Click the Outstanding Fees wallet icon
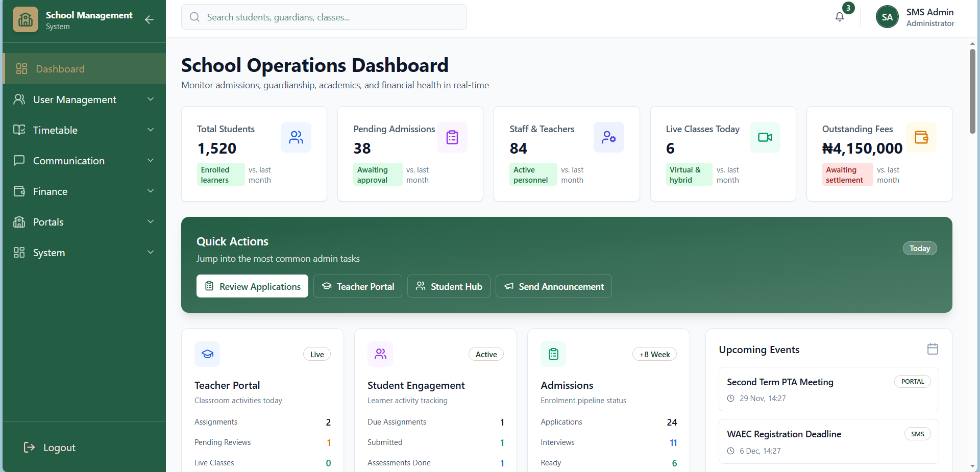 [x=921, y=137]
